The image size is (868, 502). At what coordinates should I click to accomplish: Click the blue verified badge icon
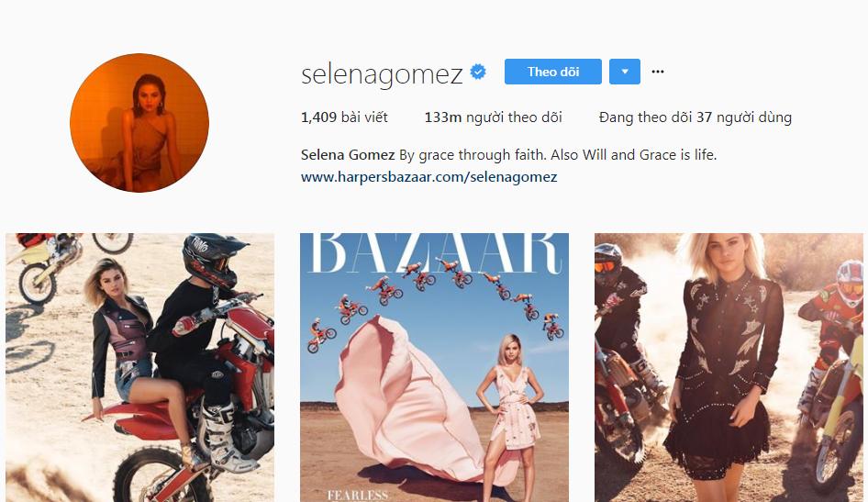478,72
